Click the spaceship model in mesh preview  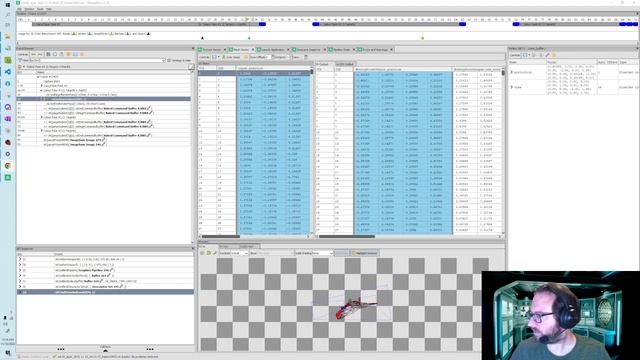tap(354, 309)
